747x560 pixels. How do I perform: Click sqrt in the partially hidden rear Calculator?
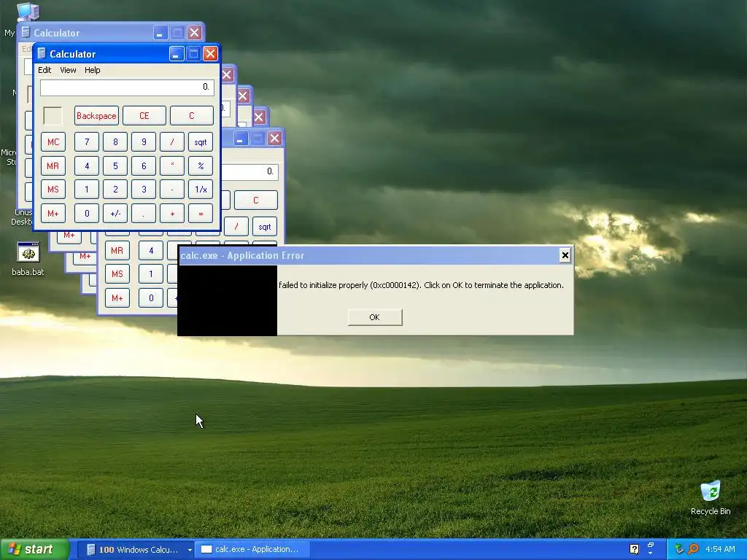(265, 227)
